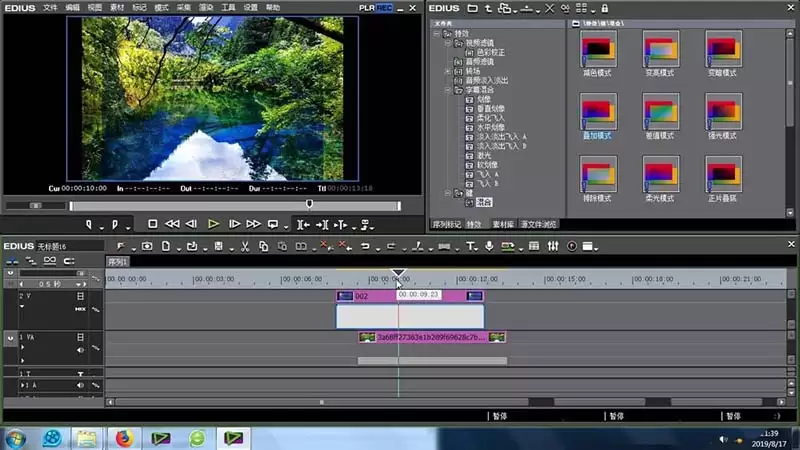Mute the 1 A audio track speaker

click(x=80, y=385)
